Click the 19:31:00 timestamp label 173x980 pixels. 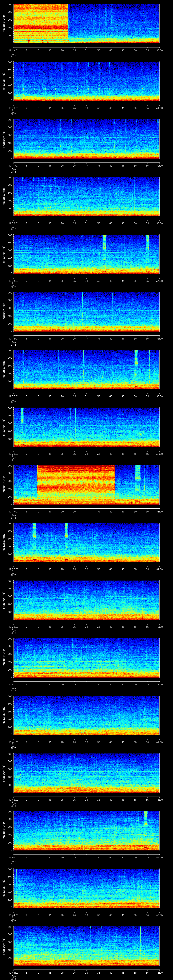pos(13,166)
